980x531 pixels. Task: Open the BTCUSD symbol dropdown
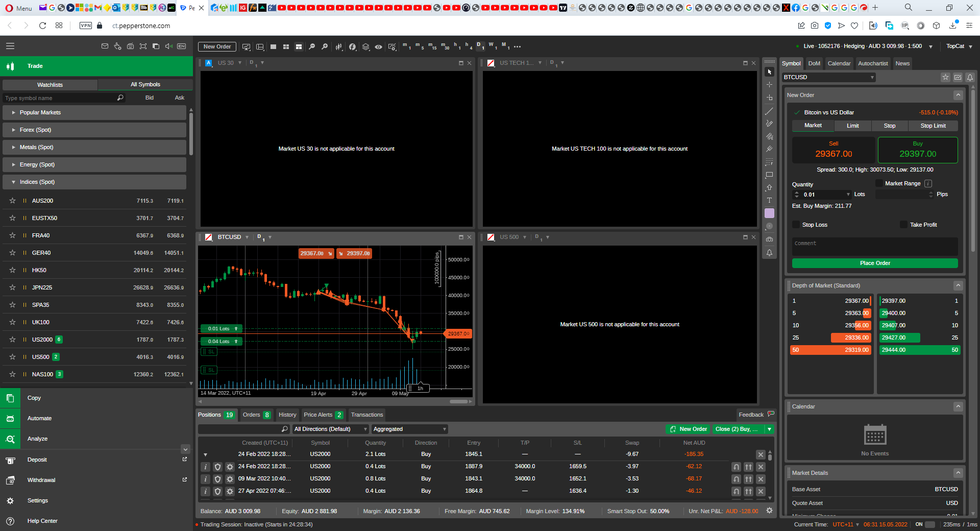pos(828,77)
